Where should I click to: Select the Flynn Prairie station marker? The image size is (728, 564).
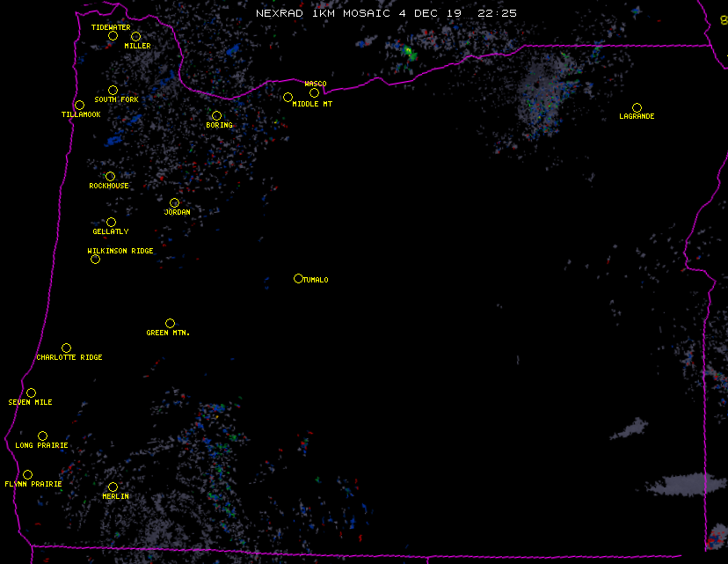(27, 474)
